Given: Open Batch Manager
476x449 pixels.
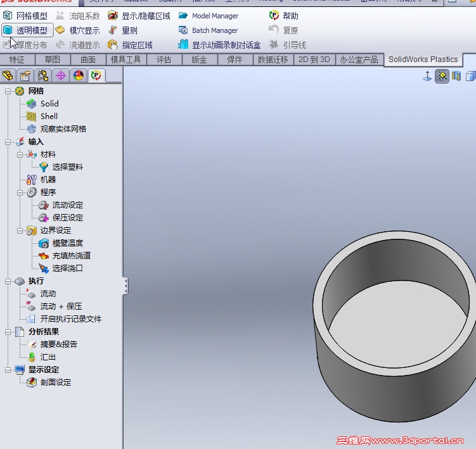Looking at the screenshot, I should coord(208,30).
